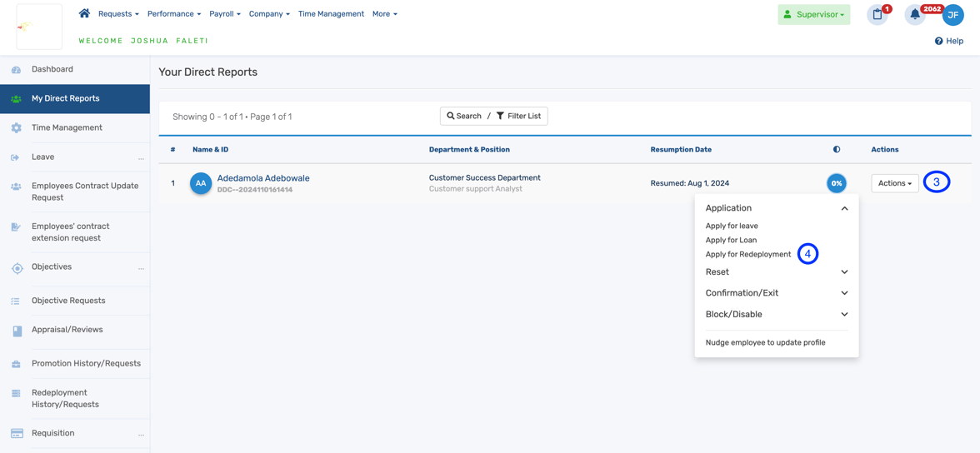Click the Objective Requests list icon

point(17,301)
